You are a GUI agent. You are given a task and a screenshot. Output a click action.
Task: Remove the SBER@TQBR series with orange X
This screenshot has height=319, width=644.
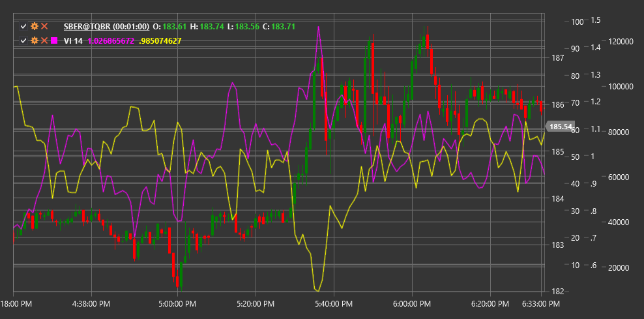coord(44,26)
